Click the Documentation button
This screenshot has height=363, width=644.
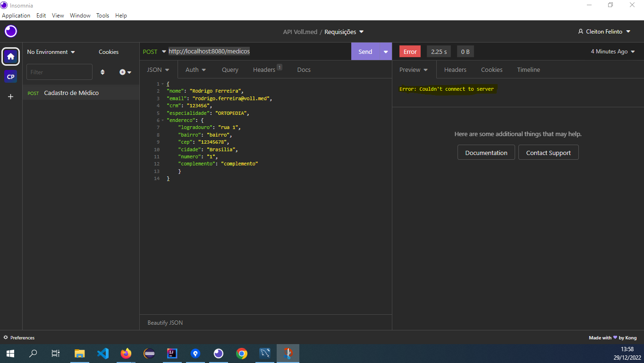pos(486,153)
